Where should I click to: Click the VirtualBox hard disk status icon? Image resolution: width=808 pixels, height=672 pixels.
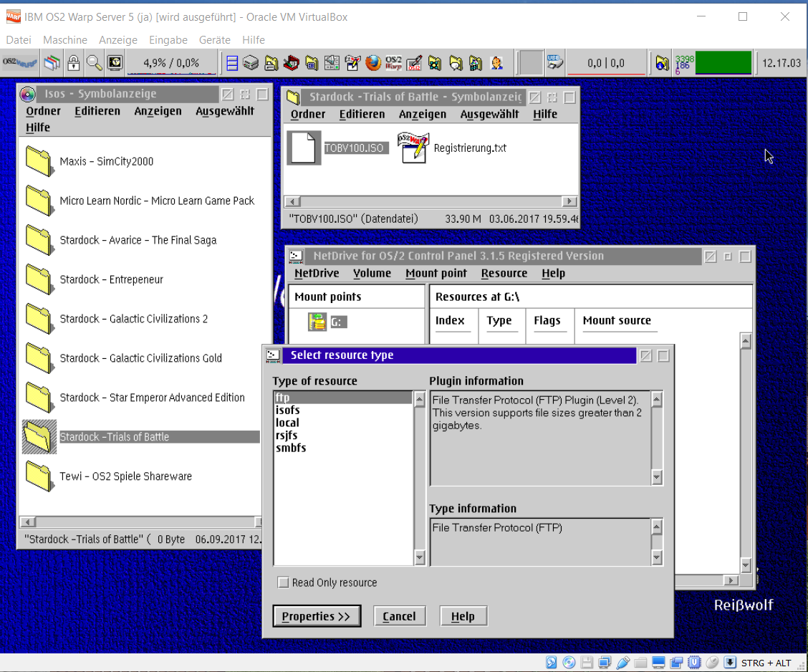click(552, 662)
